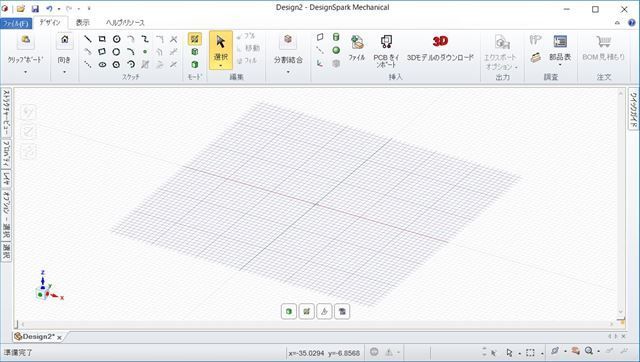Click the 分割結合 combine tool icon
This screenshot has height=362, width=640.
(288, 40)
